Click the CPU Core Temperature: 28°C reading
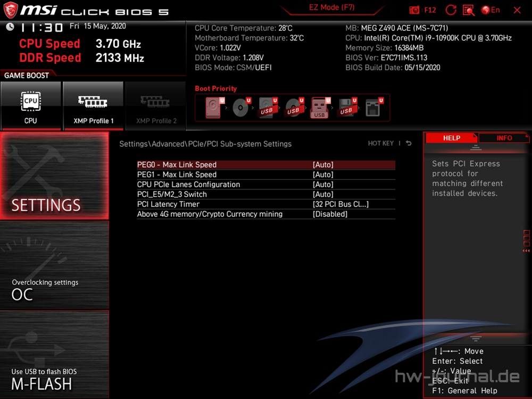Image resolution: width=532 pixels, height=399 pixels. point(244,28)
